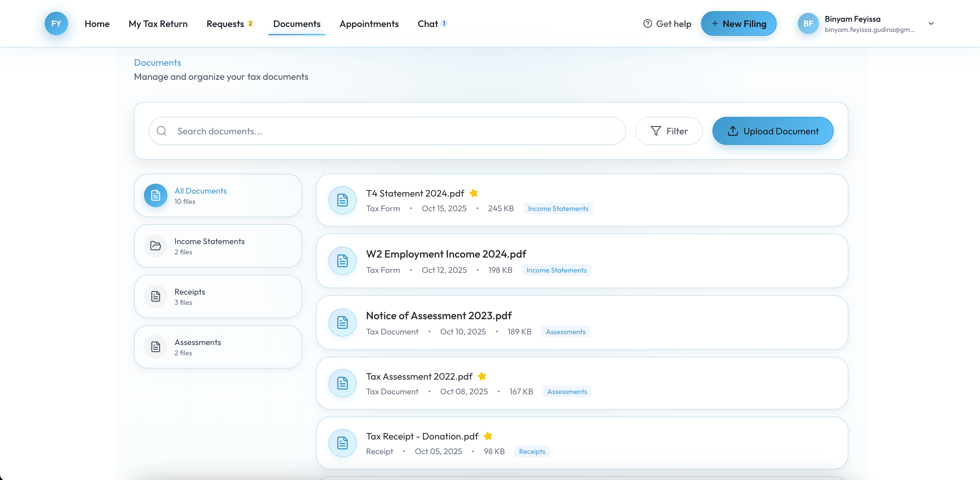Open the Filter options
The width and height of the screenshot is (980, 480).
tap(669, 131)
